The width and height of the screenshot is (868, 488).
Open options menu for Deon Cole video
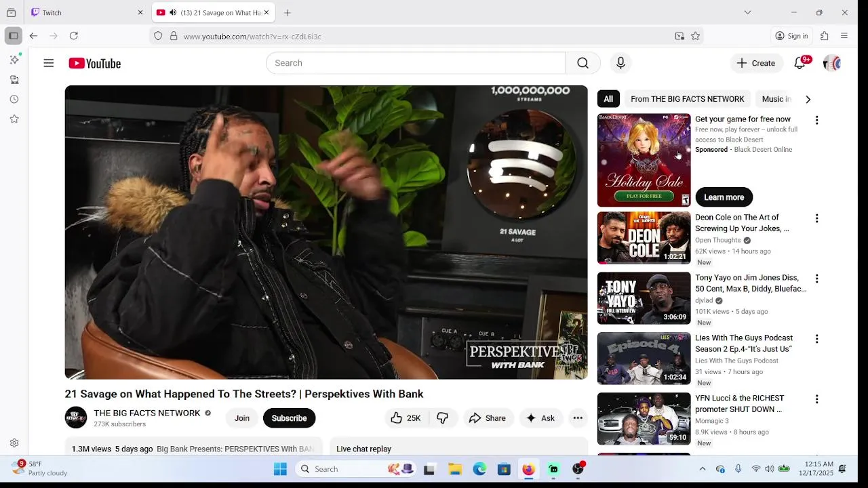tap(816, 218)
